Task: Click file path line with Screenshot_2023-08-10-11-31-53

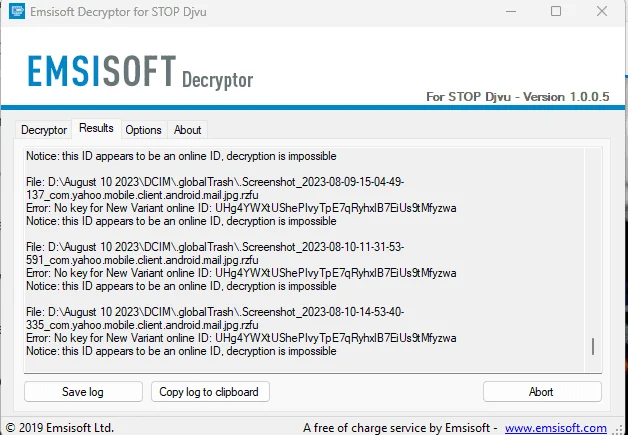Action: pos(215,247)
